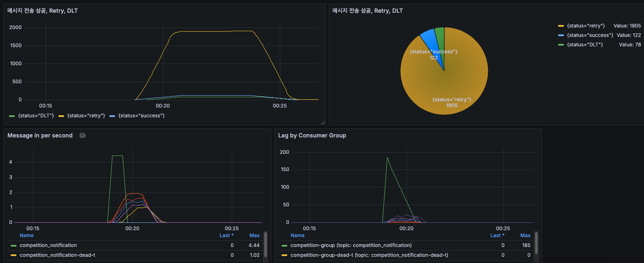
Task: Click the blue success color marker in pie legend
Action: (x=561, y=35)
